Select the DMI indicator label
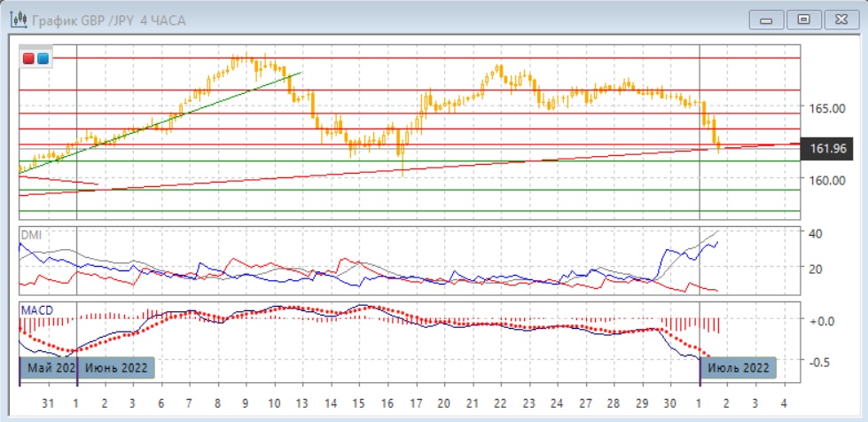This screenshot has width=868, height=422. point(31,234)
